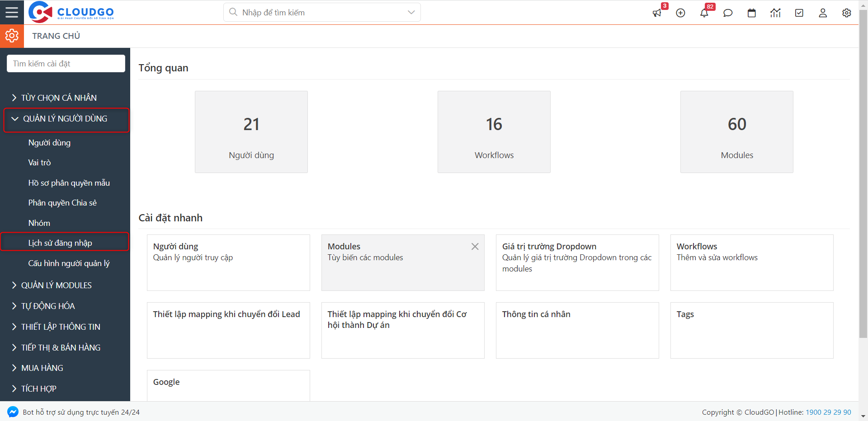This screenshot has height=421, width=868.
Task: Expand the global search dropdown arrow
Action: pos(411,12)
